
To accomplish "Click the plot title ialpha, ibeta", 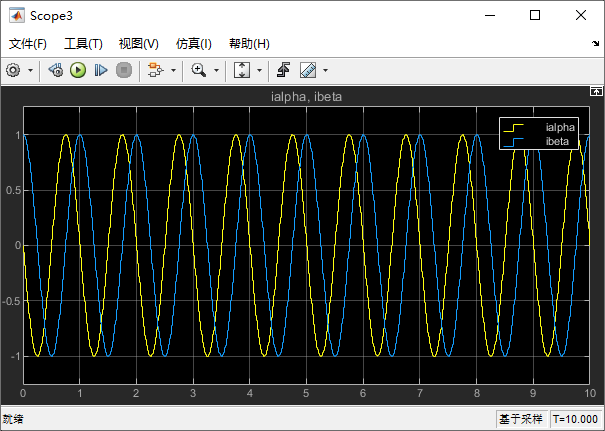I will click(x=306, y=96).
